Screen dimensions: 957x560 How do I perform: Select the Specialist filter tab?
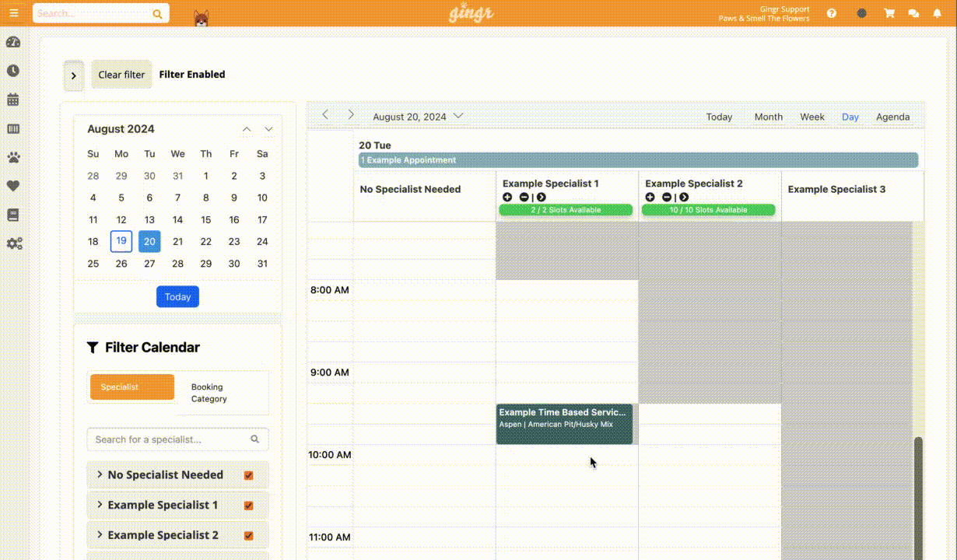pyautogui.click(x=132, y=387)
